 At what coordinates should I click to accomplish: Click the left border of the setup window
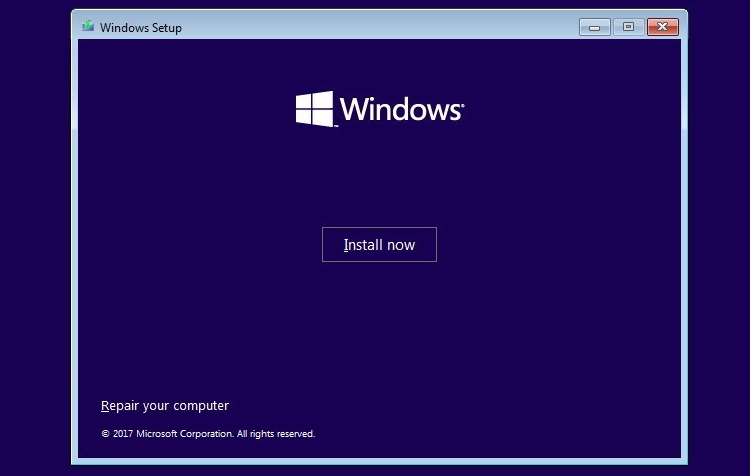(x=75, y=250)
